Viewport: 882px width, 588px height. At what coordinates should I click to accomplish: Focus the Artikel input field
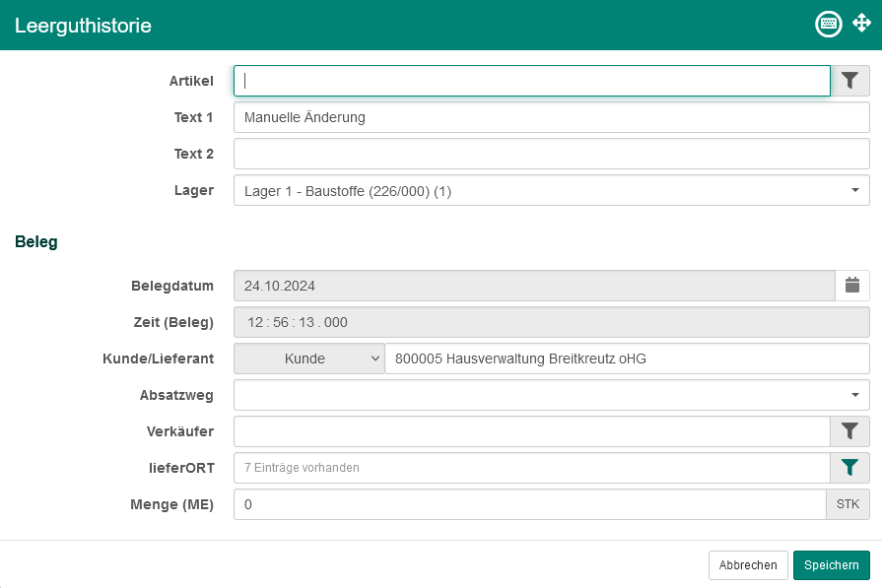tap(532, 81)
